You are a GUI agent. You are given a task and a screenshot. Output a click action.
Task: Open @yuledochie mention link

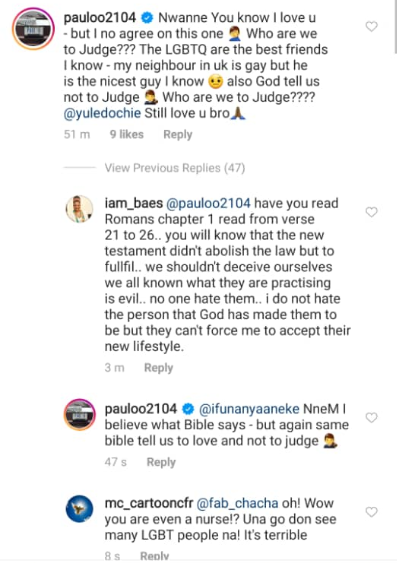coord(102,113)
